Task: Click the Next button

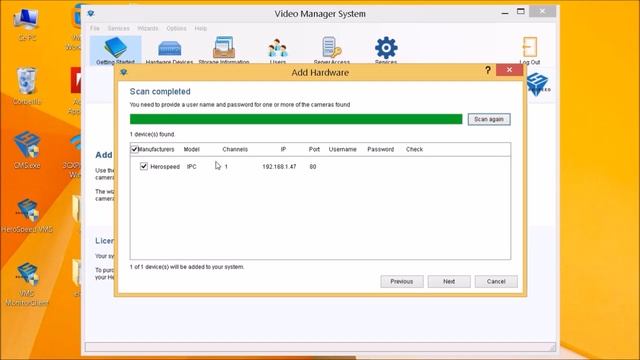Action: 449,281
